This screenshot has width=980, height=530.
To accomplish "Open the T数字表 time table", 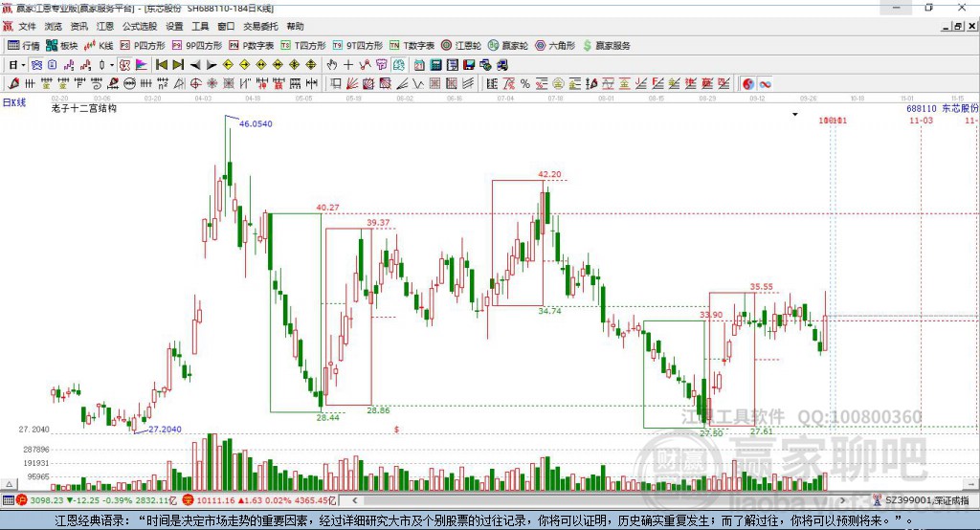I will [412, 46].
